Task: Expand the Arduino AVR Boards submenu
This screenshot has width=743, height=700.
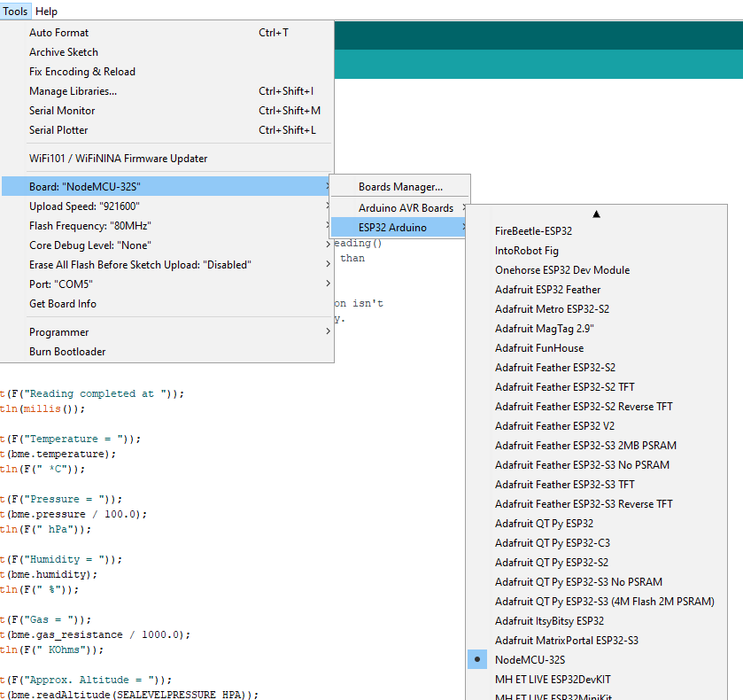Action: tap(400, 208)
